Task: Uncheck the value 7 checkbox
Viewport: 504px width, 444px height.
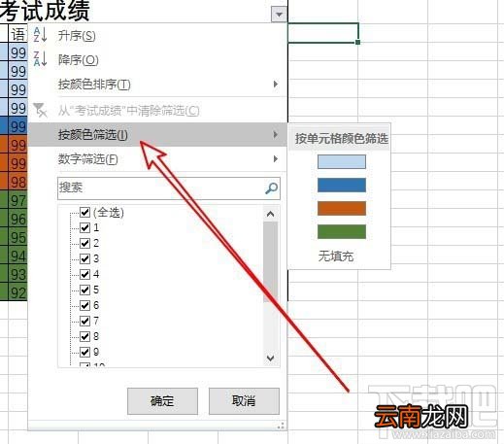Action: 84,321
